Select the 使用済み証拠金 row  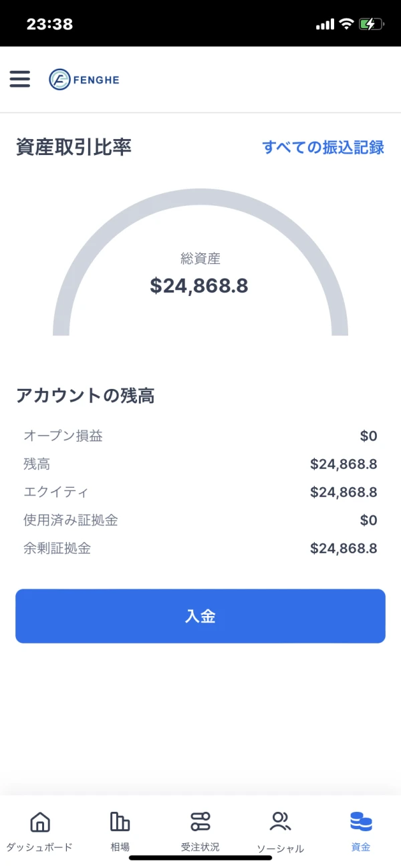(x=200, y=521)
